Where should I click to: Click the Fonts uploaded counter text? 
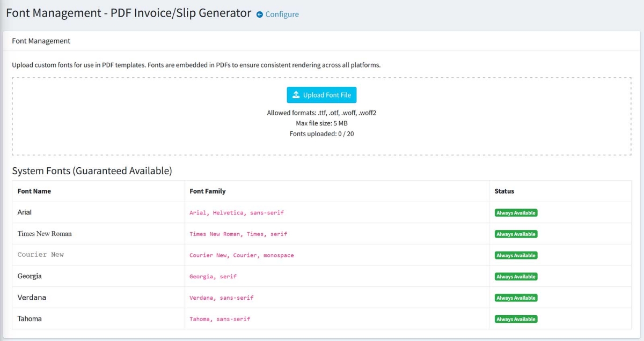click(x=321, y=134)
